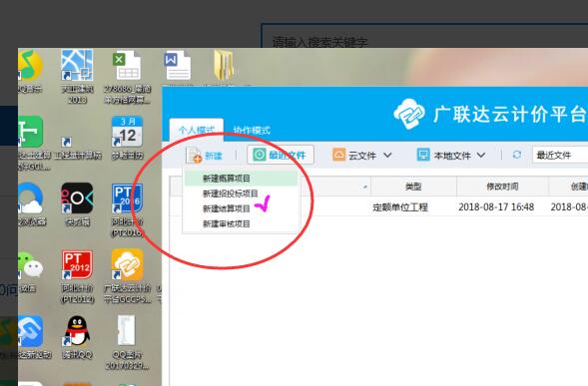Select 新建概算项目 from the New menu
This screenshot has height=386, width=588.
[241, 178]
